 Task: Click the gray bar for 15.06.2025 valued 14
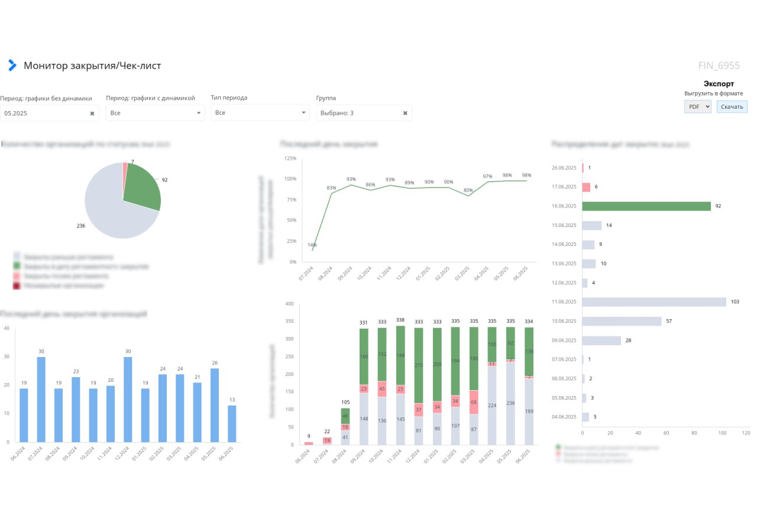pos(592,226)
